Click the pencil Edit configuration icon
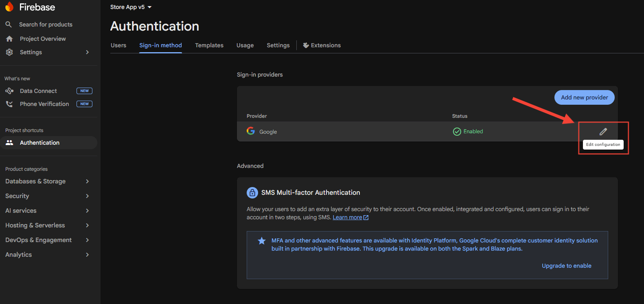 coord(603,131)
